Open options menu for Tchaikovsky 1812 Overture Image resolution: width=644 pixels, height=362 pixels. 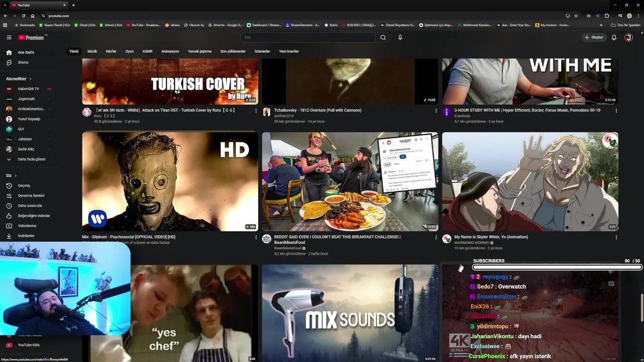coord(436,111)
